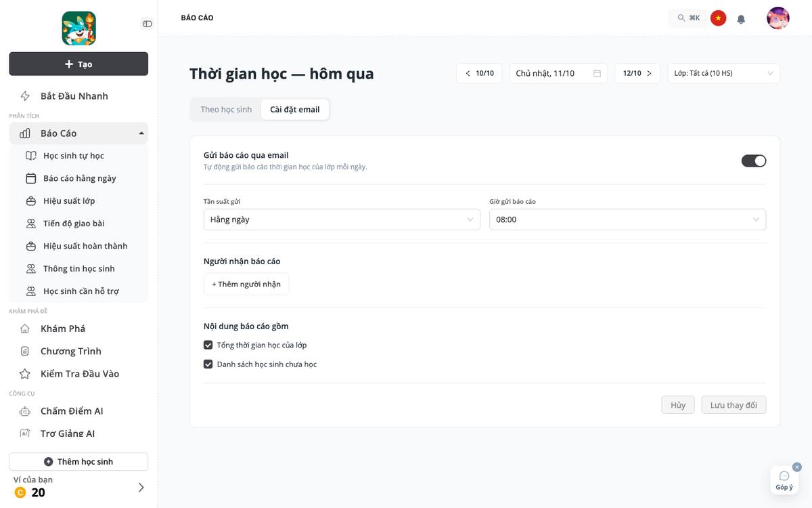Click the icon beside Hiệu suất lớp
The height and width of the screenshot is (508, 812).
coord(31,201)
